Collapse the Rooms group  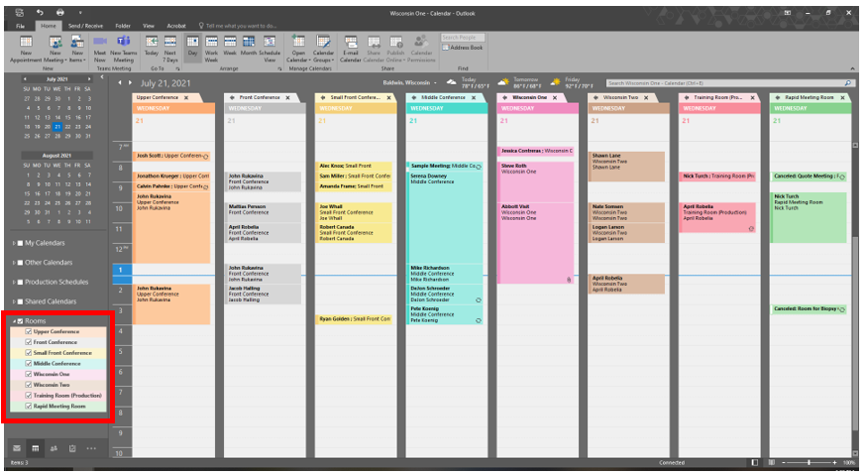point(14,321)
